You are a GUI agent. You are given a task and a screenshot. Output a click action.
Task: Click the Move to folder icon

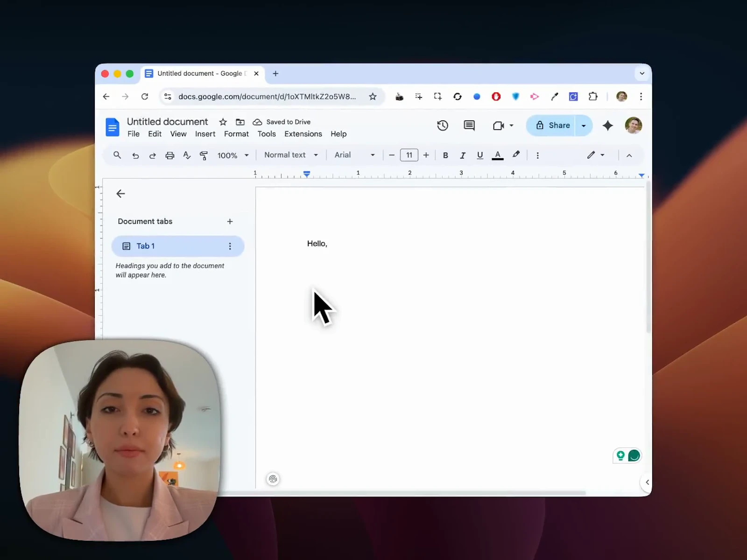click(x=240, y=122)
